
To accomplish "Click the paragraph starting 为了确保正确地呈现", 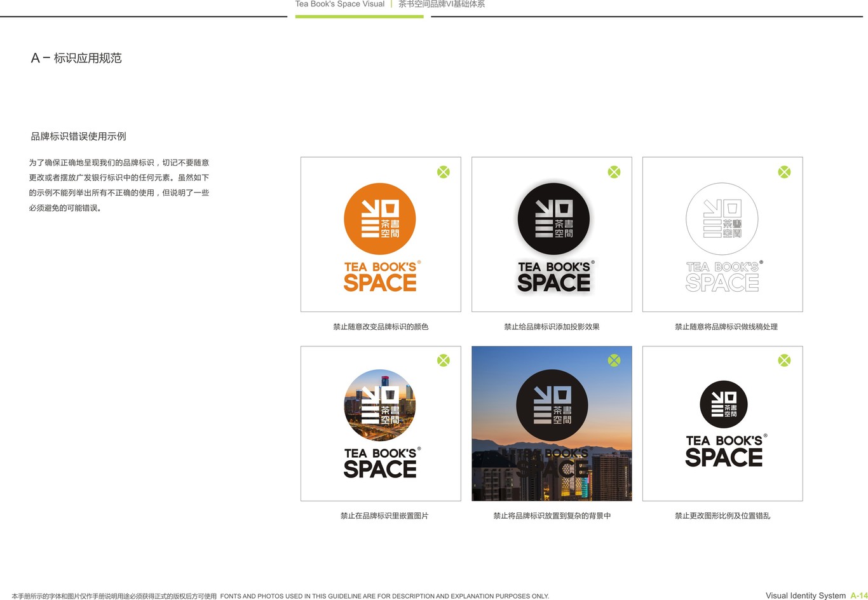I will 119,185.
